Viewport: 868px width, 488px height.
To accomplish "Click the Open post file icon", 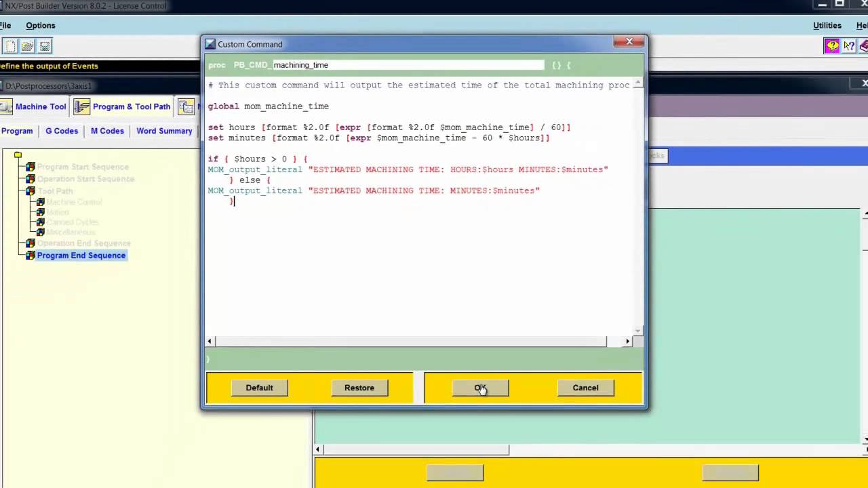I will (x=27, y=46).
